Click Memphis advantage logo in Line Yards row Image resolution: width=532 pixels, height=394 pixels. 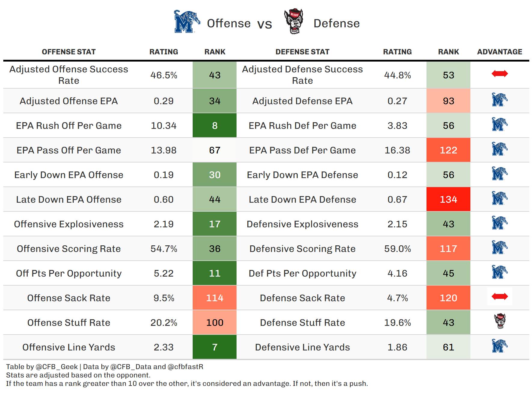pyautogui.click(x=500, y=346)
